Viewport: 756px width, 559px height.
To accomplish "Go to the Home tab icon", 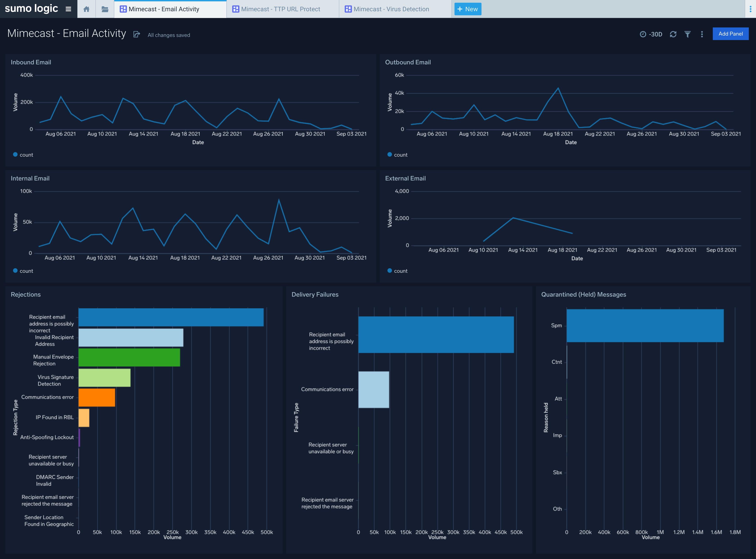I will (86, 9).
